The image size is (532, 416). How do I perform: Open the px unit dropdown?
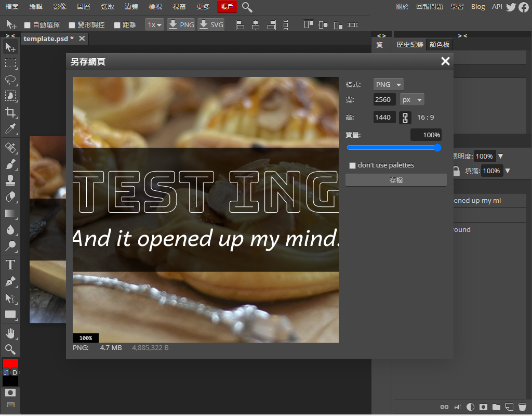point(412,100)
